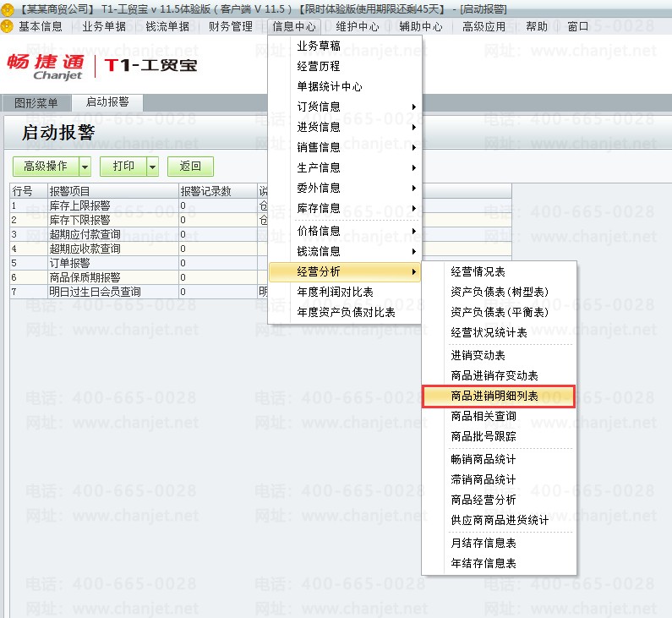Expand the 进货信息 submenu
This screenshot has width=672, height=618.
(344, 128)
